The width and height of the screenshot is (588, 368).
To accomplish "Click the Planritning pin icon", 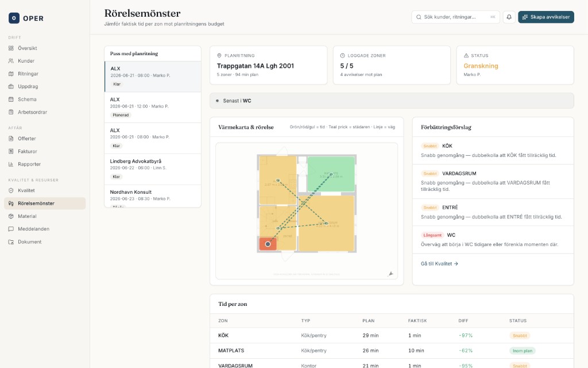I will (x=219, y=56).
